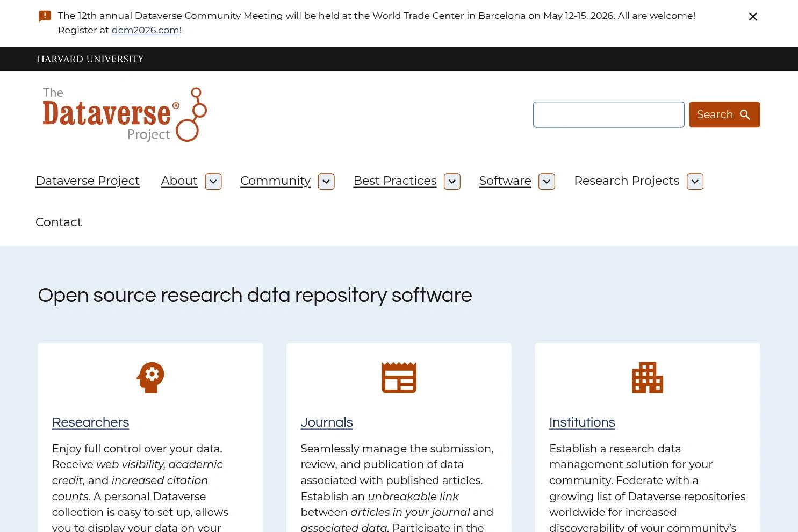Click the Journals newspaper icon
Viewport: 798px width, 532px height.
pyautogui.click(x=399, y=377)
